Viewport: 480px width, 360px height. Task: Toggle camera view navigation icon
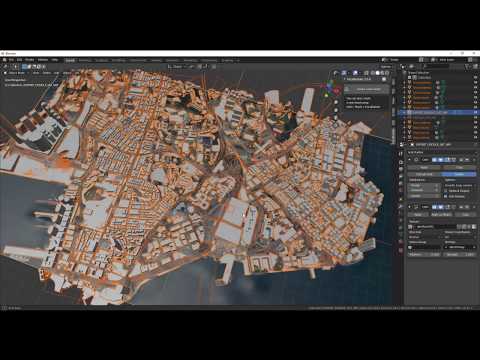click(x=336, y=118)
